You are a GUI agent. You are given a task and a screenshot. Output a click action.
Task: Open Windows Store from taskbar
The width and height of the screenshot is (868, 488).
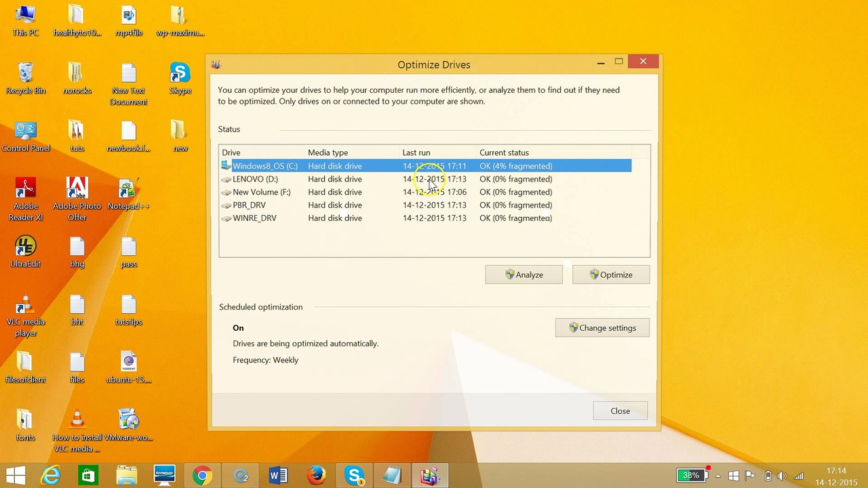(87, 476)
